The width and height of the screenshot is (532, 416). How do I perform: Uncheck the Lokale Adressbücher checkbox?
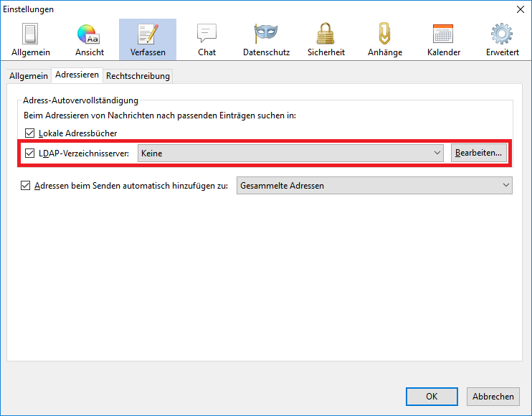tap(29, 133)
